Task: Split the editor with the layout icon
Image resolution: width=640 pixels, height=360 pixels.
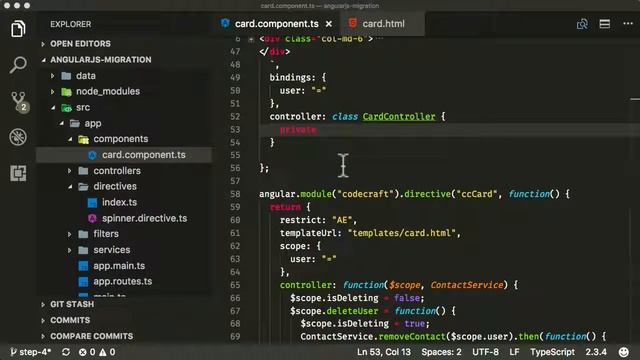Action: (x=604, y=24)
